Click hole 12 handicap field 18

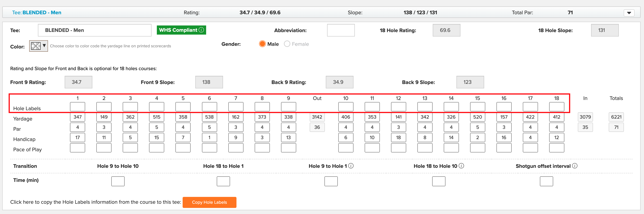(x=398, y=138)
